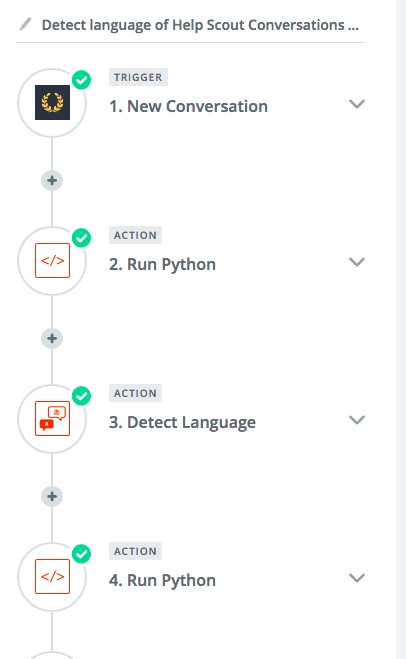Expand step 4 Run Python chevron
The width and height of the screenshot is (406, 659).
357,578
